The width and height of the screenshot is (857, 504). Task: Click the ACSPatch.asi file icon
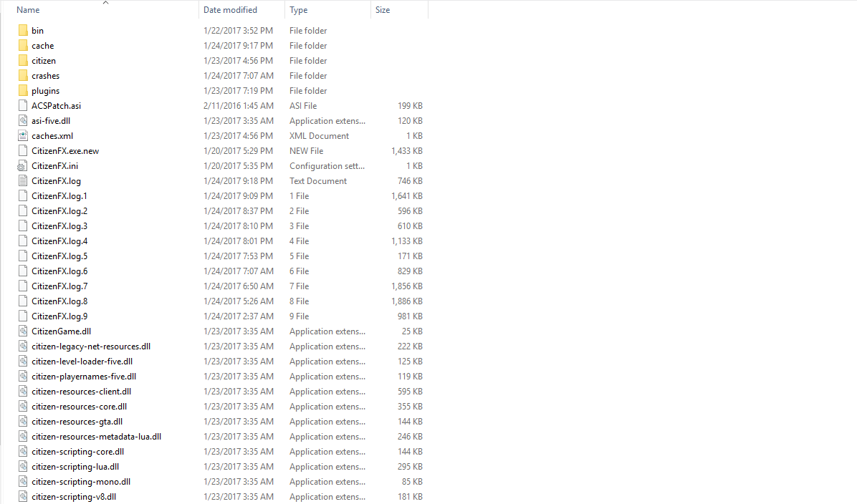[x=23, y=105]
